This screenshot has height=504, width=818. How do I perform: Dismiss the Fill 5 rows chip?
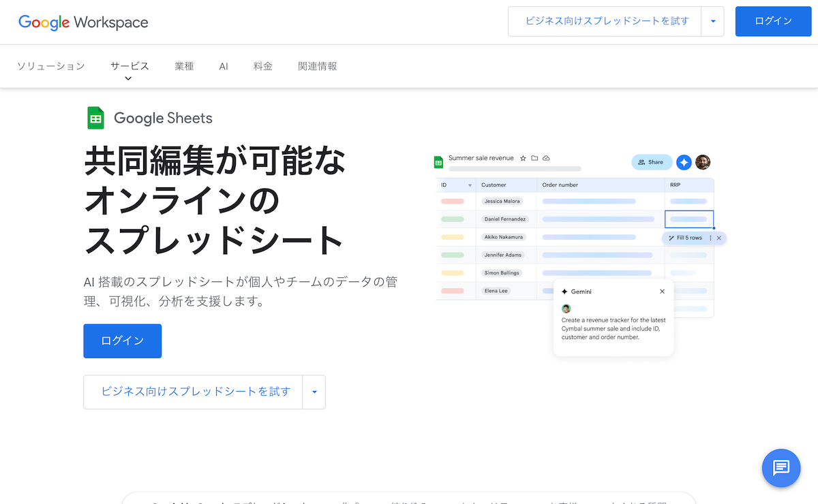719,238
